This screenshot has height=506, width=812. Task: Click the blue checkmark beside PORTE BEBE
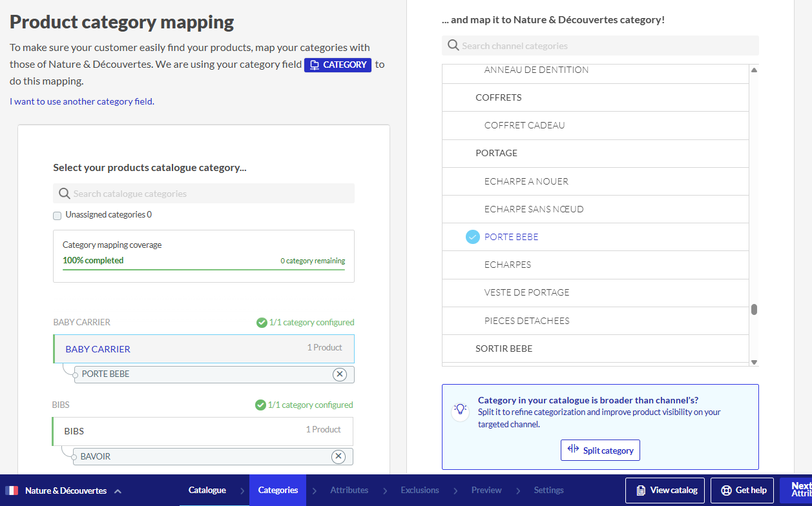click(473, 237)
